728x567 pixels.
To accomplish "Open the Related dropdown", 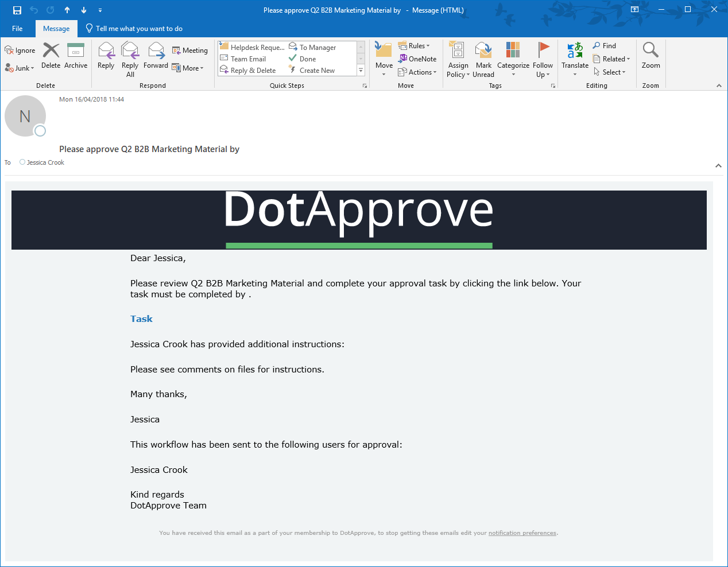I will (x=611, y=59).
